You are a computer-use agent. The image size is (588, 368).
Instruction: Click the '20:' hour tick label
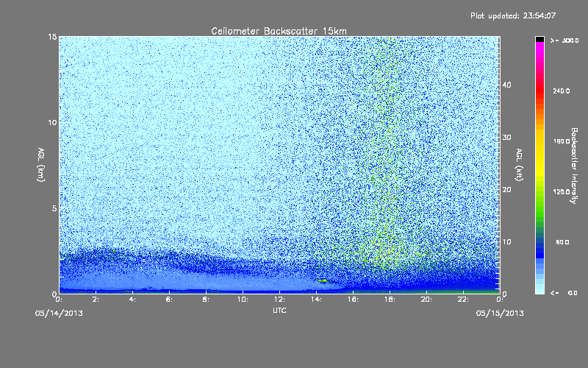click(x=426, y=300)
